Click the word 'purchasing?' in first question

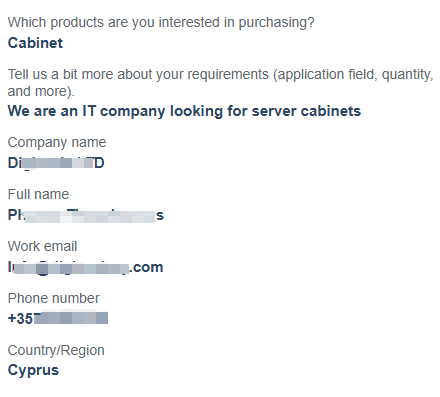(x=277, y=23)
